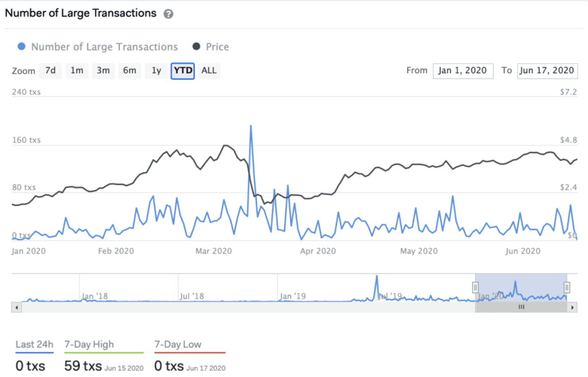Screen dimensions: 588x377
Task: Click the March 2020 transaction spike peak
Action: click(x=251, y=126)
